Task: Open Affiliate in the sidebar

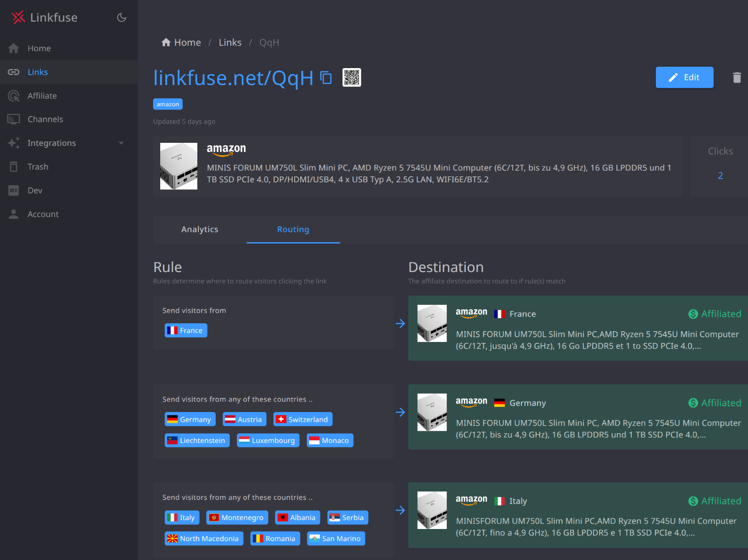Action: [x=42, y=96]
